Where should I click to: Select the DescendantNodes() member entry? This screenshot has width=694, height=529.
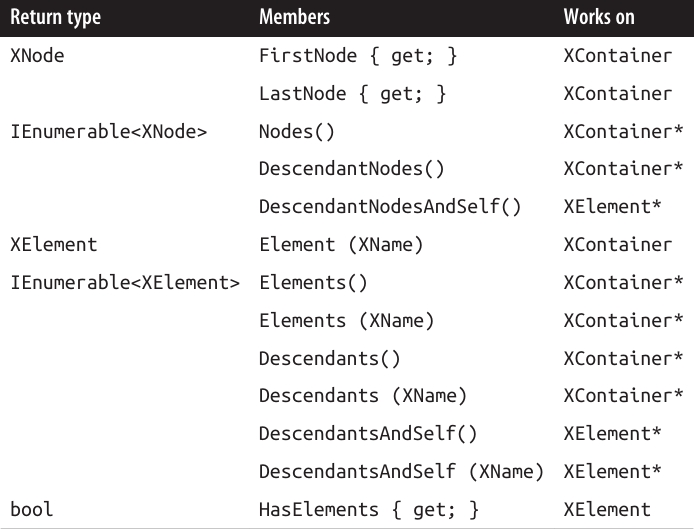[x=352, y=170]
